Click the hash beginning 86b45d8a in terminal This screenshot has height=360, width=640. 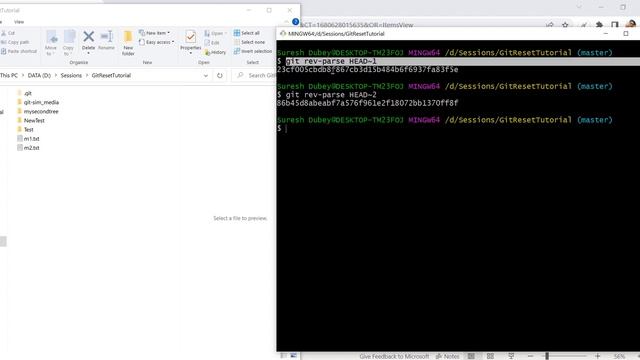367,103
